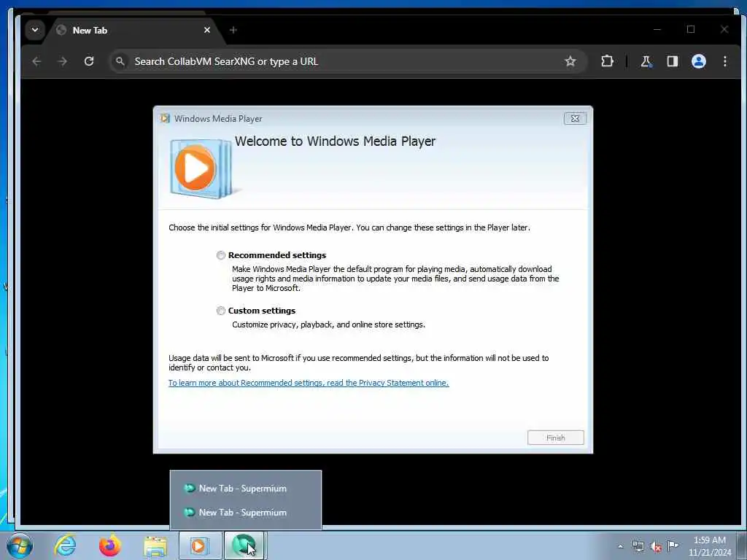
Task: Open the browser profile avatar menu
Action: 698,61
